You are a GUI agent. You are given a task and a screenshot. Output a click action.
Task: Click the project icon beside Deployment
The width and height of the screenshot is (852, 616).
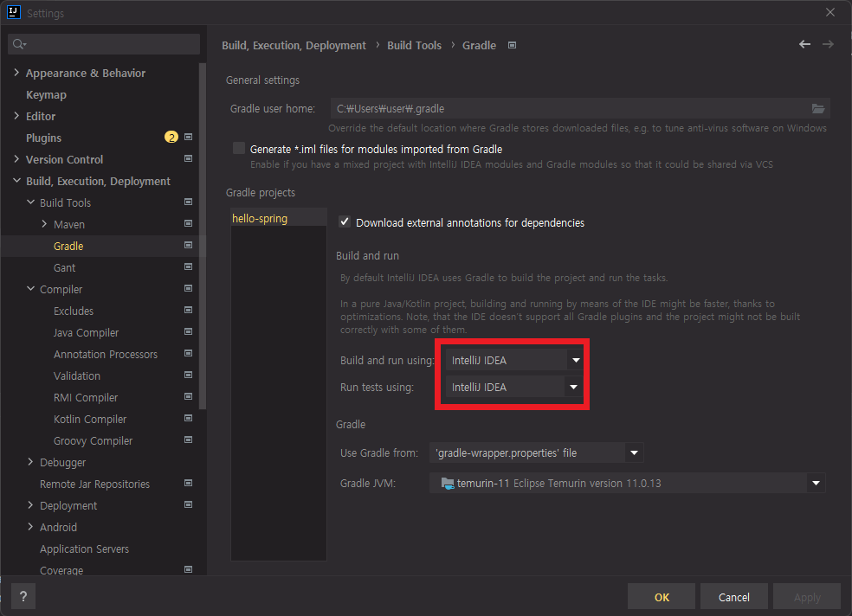click(189, 504)
